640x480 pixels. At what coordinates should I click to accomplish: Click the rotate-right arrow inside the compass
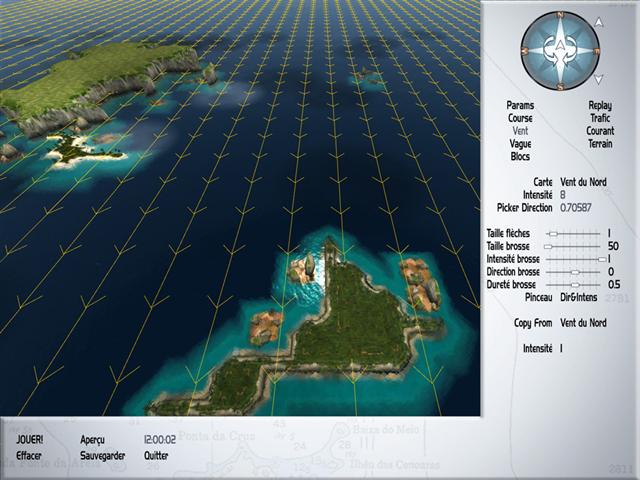tap(571, 58)
